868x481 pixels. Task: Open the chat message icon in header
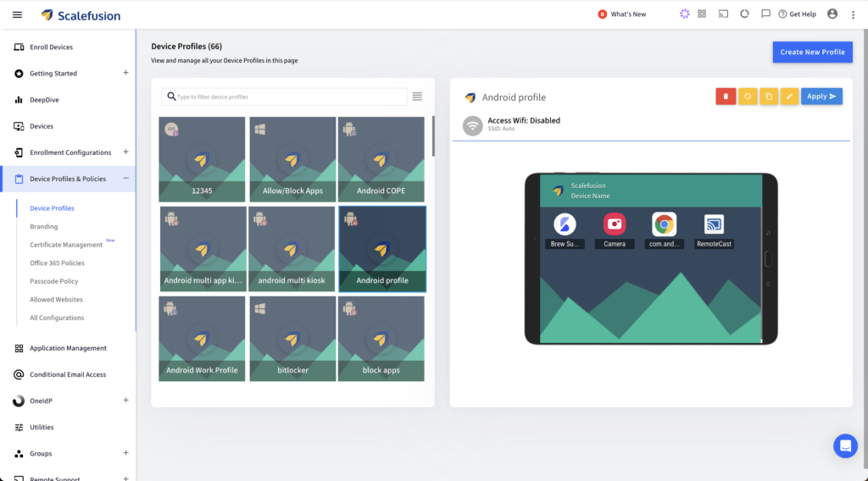[x=765, y=14]
